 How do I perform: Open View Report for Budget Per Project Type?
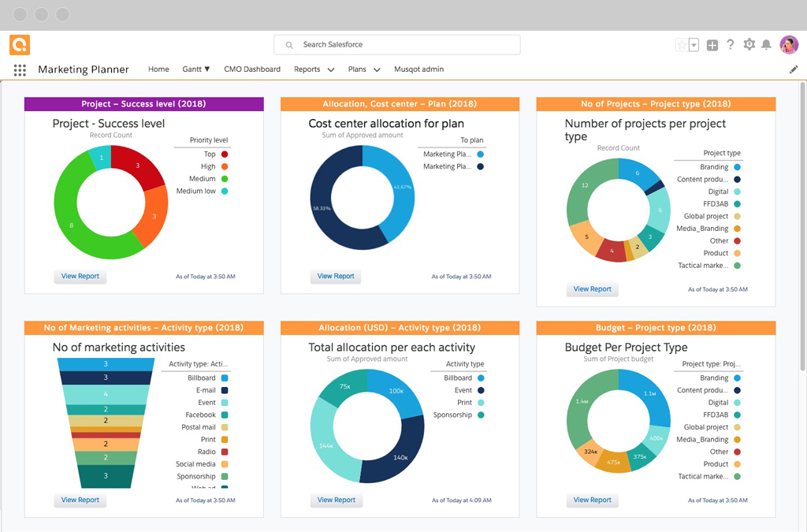pos(592,500)
